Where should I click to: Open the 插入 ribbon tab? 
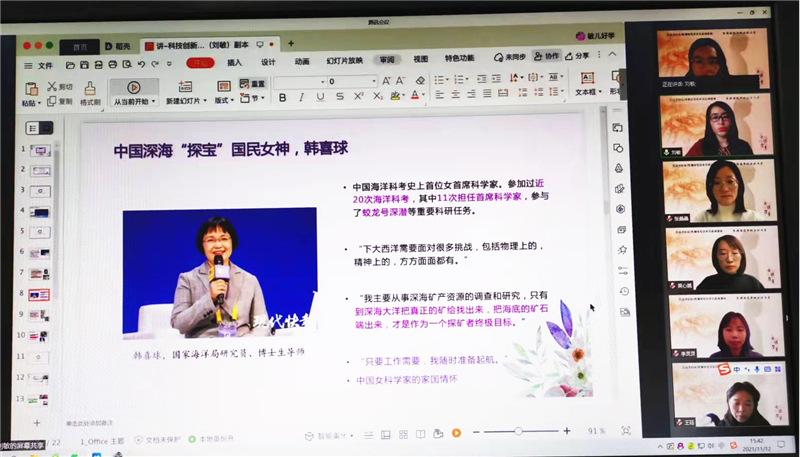coord(234,62)
